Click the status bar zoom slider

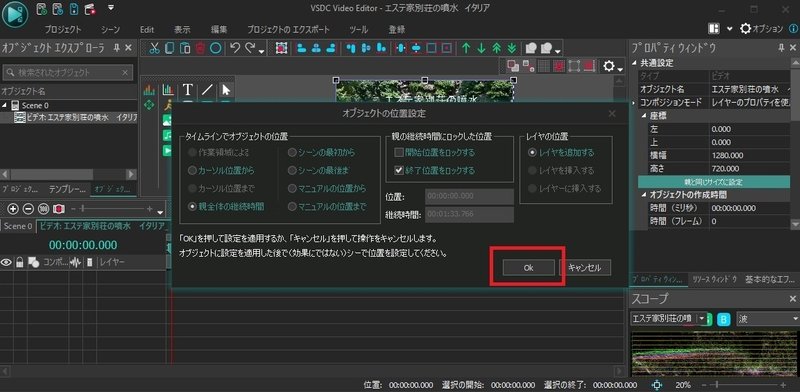click(x=745, y=385)
